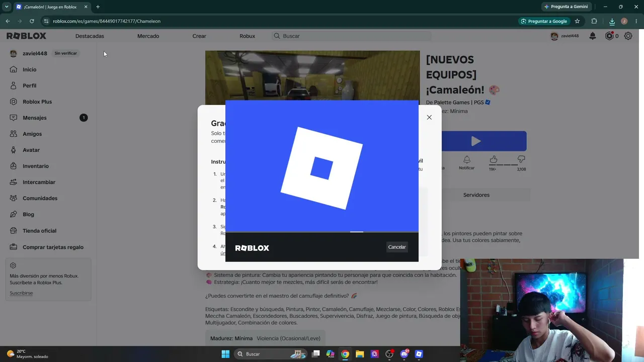Bookmark this page with the star icon
Image resolution: width=644 pixels, height=362 pixels.
tap(577, 21)
